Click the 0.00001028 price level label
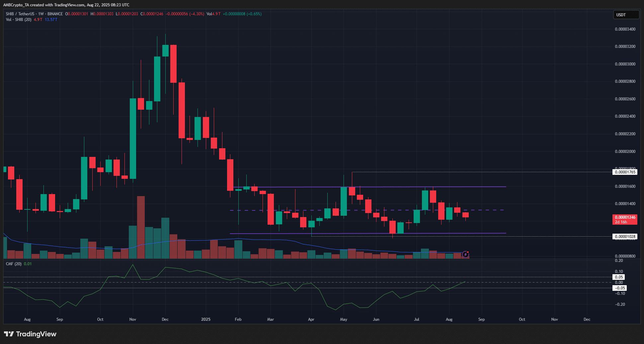Viewport: 644px width, 344px height. (x=625, y=237)
